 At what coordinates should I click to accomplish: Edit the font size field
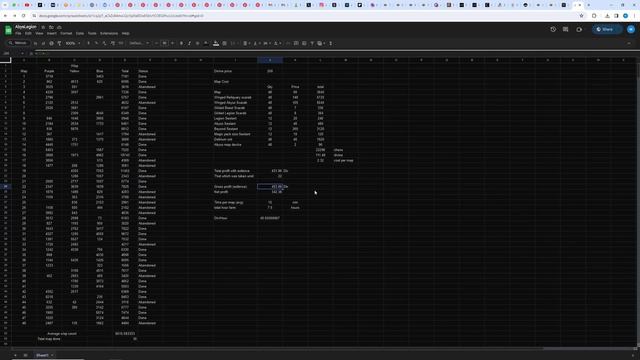(164, 43)
